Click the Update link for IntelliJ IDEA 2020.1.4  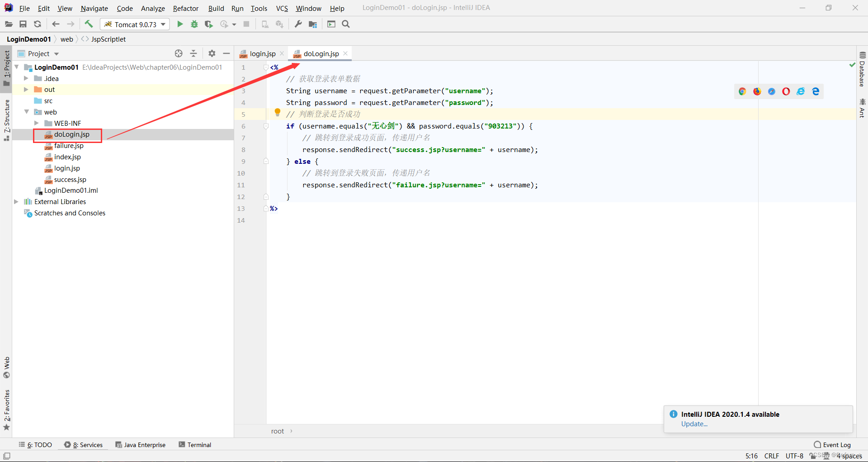tap(694, 424)
